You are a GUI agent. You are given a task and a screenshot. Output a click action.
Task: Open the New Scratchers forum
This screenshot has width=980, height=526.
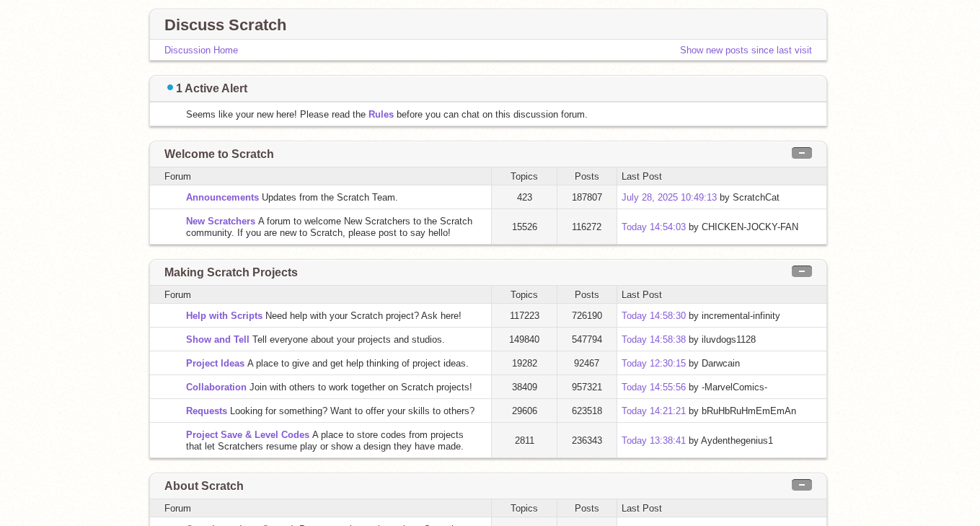221,221
